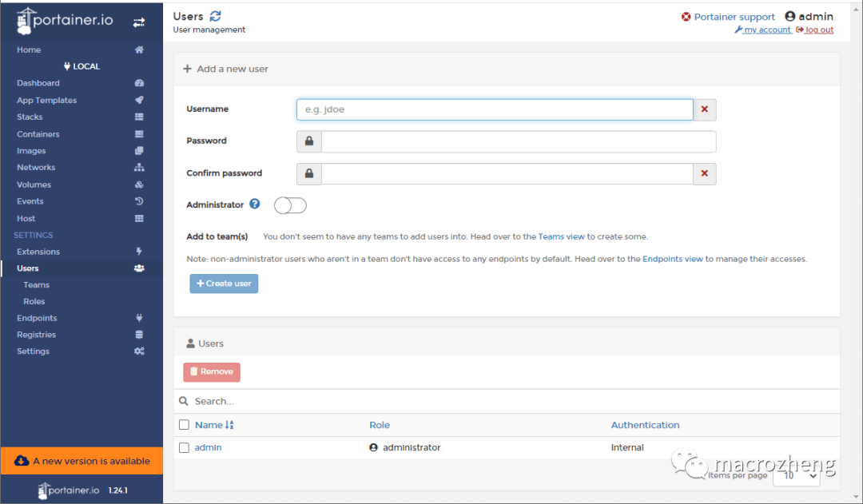Viewport: 863px width, 504px height.
Task: Open the admin user name link
Action: [208, 447]
